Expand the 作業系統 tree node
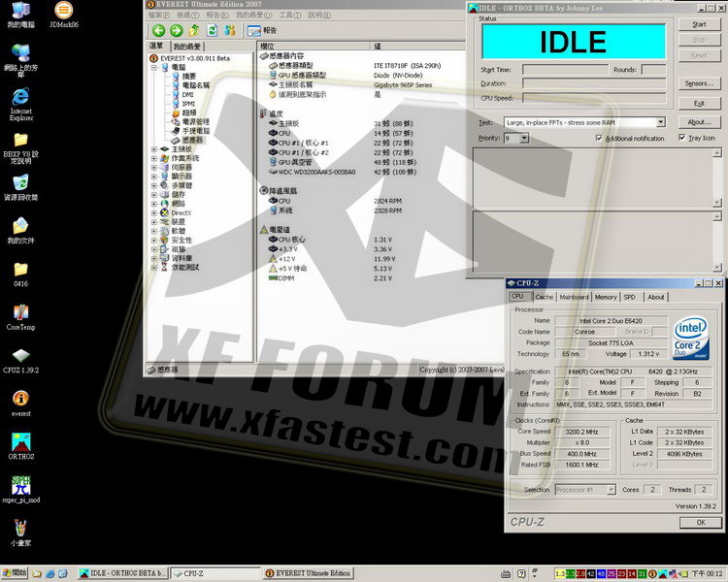This screenshot has width=728, height=582. [154, 158]
